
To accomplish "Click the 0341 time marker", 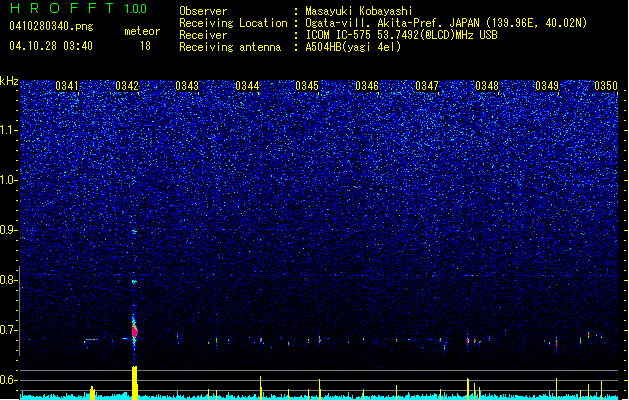I will point(67,86).
